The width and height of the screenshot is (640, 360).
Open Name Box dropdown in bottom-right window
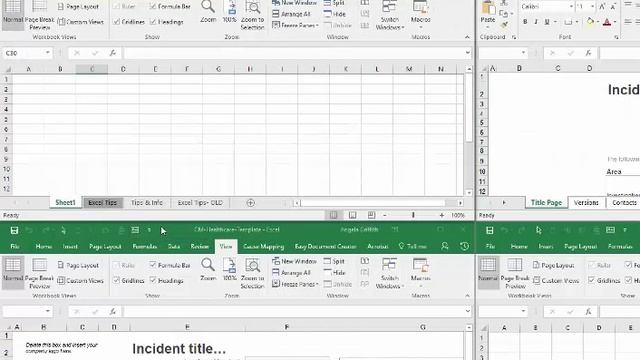pos(523,311)
